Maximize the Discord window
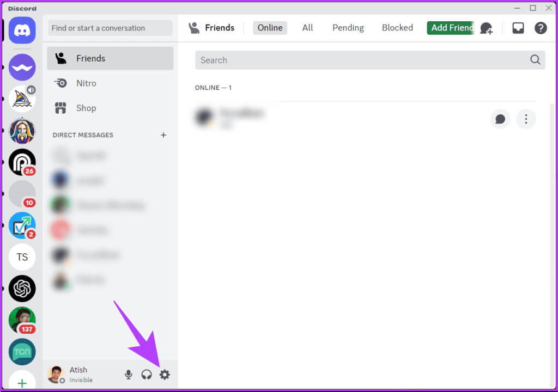The image size is (558, 392). (533, 8)
